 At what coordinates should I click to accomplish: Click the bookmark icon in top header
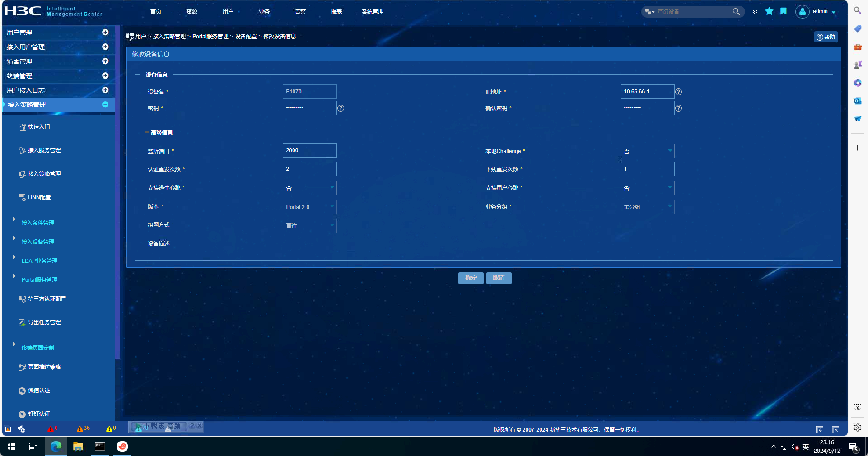[784, 11]
